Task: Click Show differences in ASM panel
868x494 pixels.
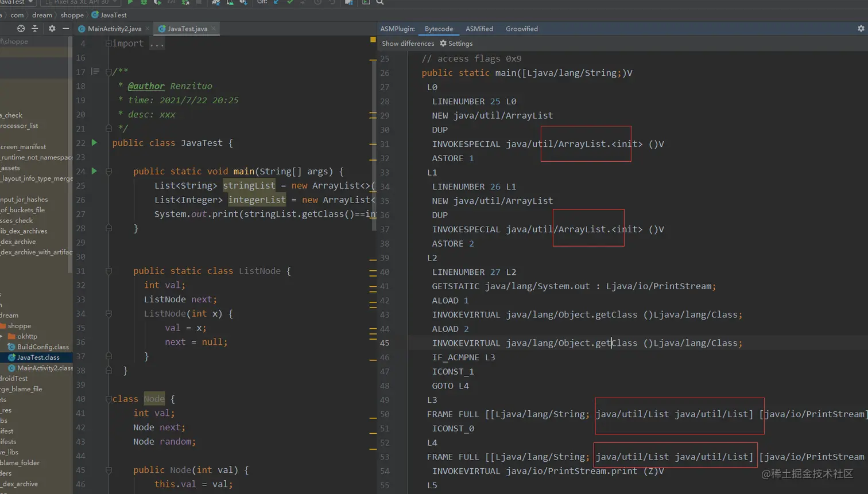Action: click(408, 44)
